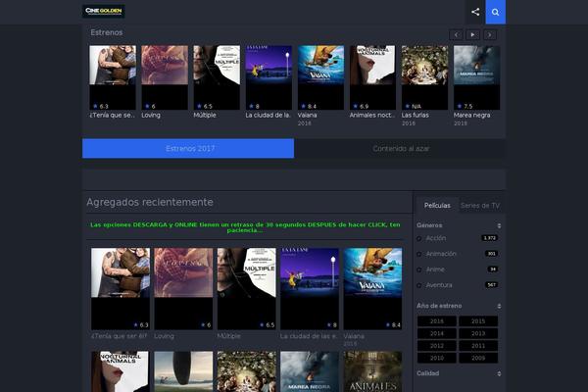Click the Marea negra title under the Estrenos carousel

[471, 116]
